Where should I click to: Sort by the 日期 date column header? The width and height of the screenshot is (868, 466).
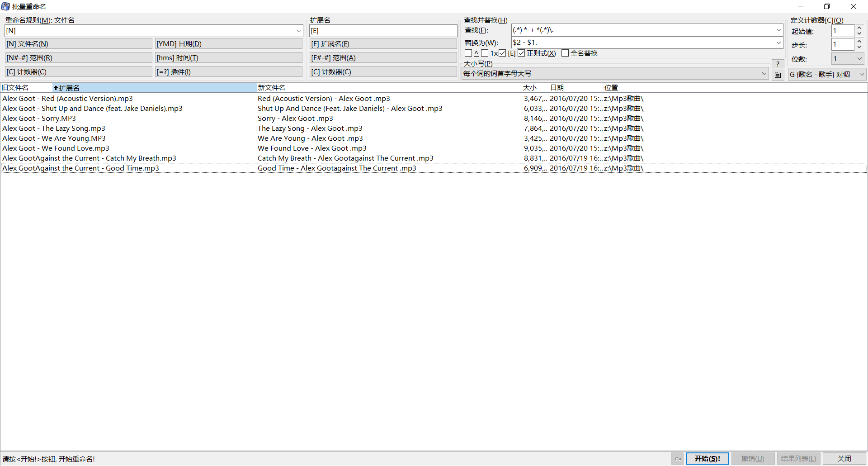coord(576,88)
